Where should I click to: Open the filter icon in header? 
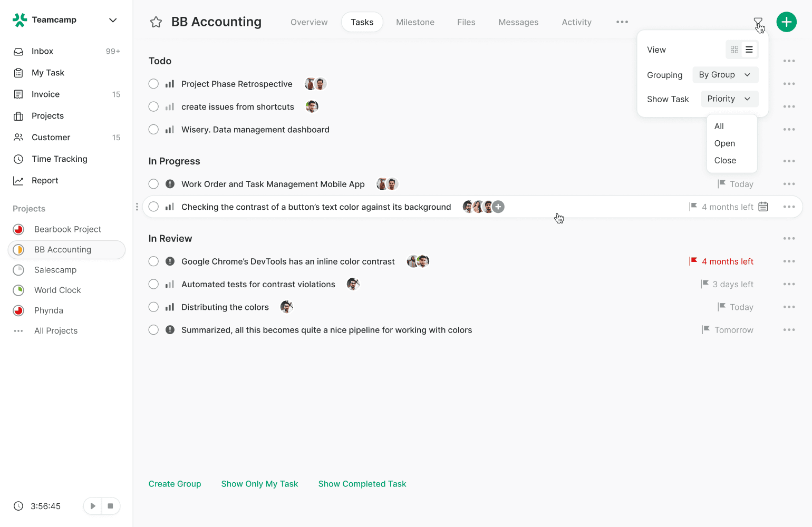[x=758, y=22]
